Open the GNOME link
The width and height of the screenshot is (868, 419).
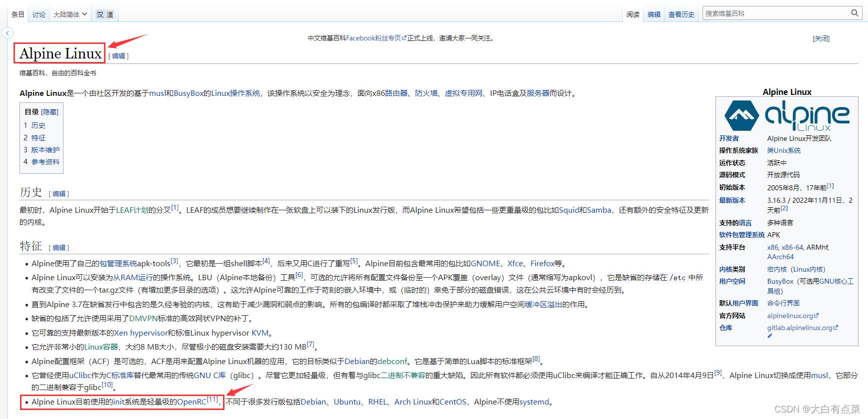click(485, 263)
